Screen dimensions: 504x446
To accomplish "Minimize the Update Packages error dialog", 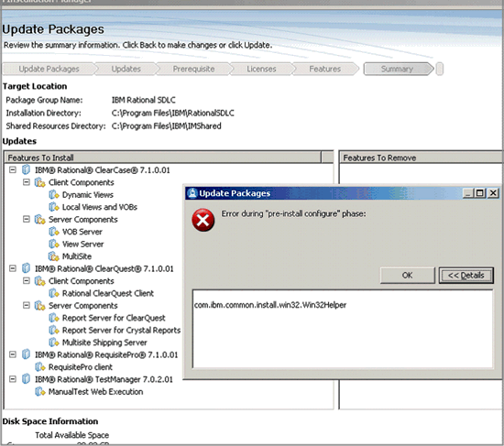I will 468,193.
